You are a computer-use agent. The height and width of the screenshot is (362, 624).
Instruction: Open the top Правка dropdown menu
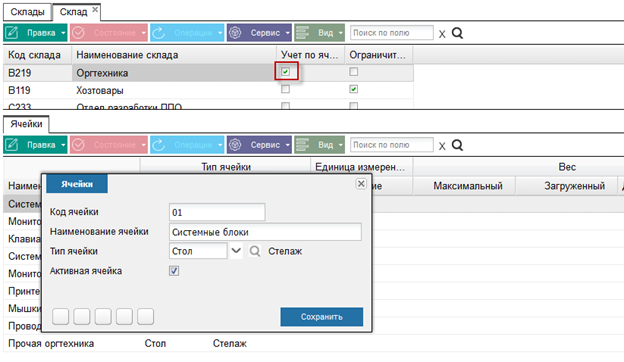(x=63, y=33)
